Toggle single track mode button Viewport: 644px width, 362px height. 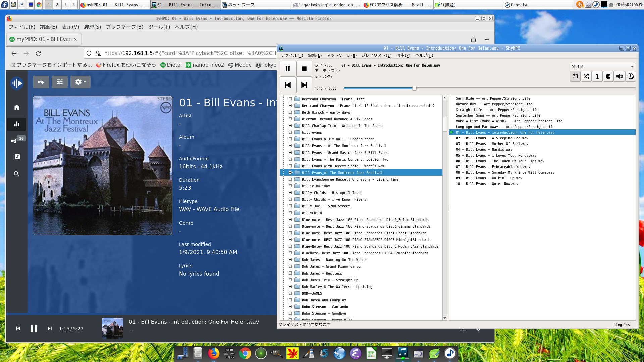597,76
